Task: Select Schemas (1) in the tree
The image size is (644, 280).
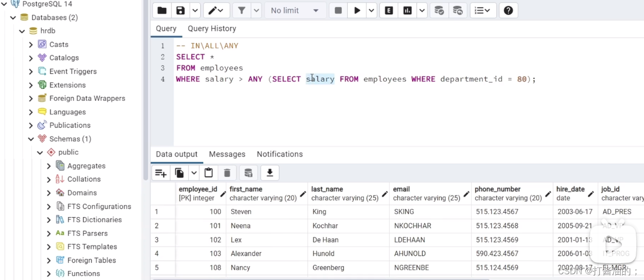Action: (x=70, y=139)
